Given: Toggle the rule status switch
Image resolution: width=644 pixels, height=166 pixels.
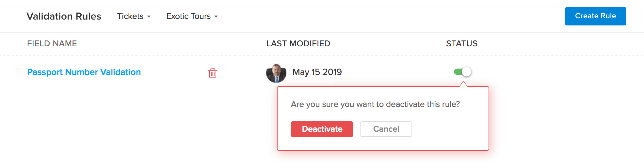Looking at the screenshot, I should pyautogui.click(x=462, y=72).
